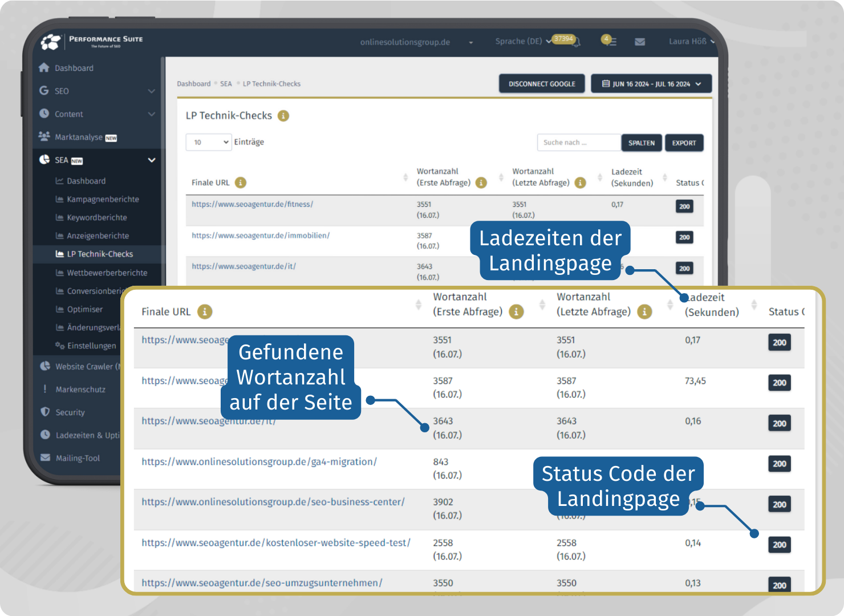Click the people icon beside Marktanalyse
The width and height of the screenshot is (844, 616).
44,136
